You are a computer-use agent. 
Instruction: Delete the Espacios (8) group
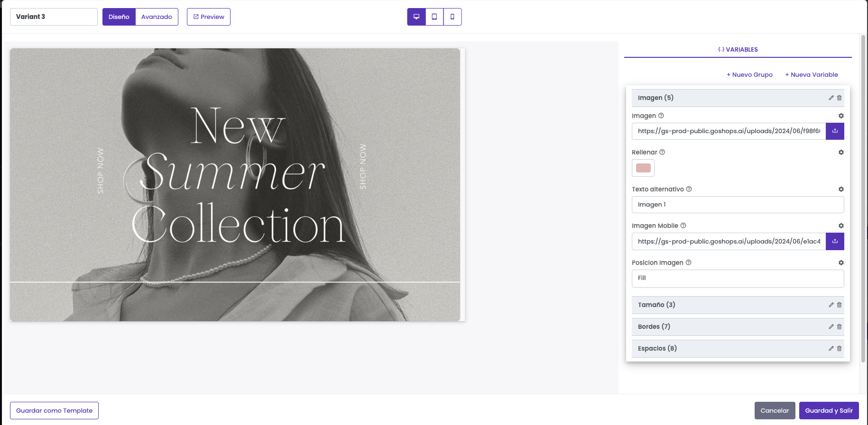click(839, 349)
